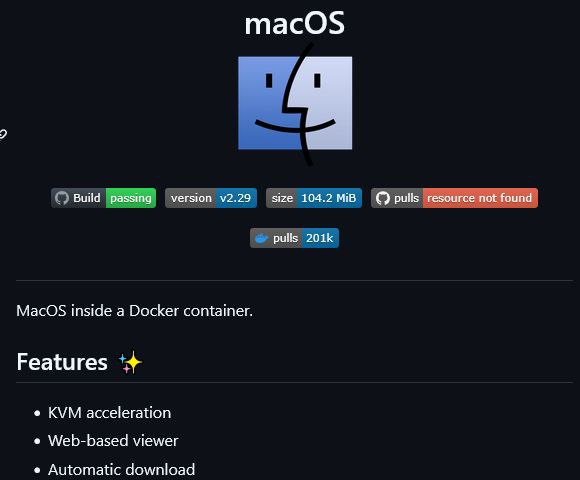Click the heading anchor link icon at left edge

point(3,134)
